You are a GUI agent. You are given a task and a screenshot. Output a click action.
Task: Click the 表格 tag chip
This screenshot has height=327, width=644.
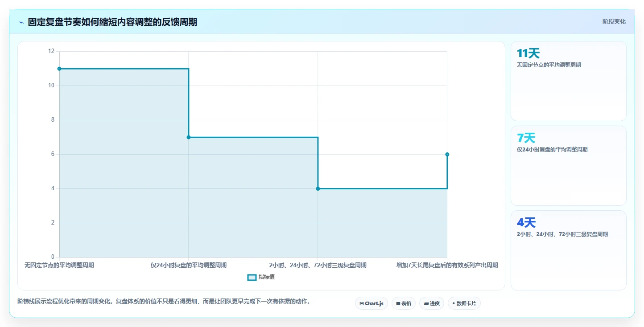(x=403, y=303)
